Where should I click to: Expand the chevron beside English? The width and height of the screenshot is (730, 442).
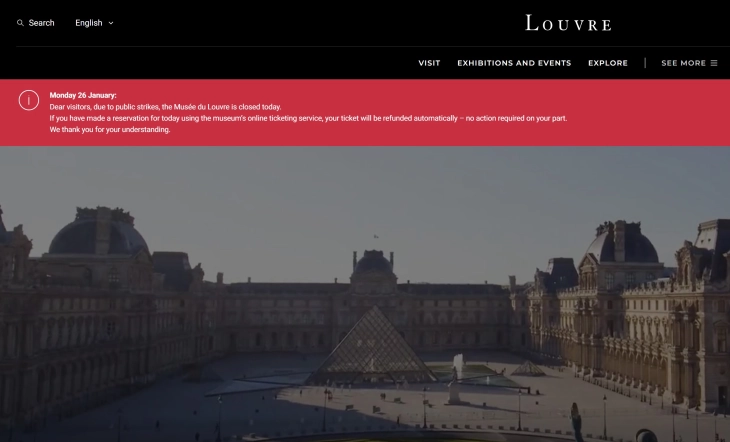(111, 23)
